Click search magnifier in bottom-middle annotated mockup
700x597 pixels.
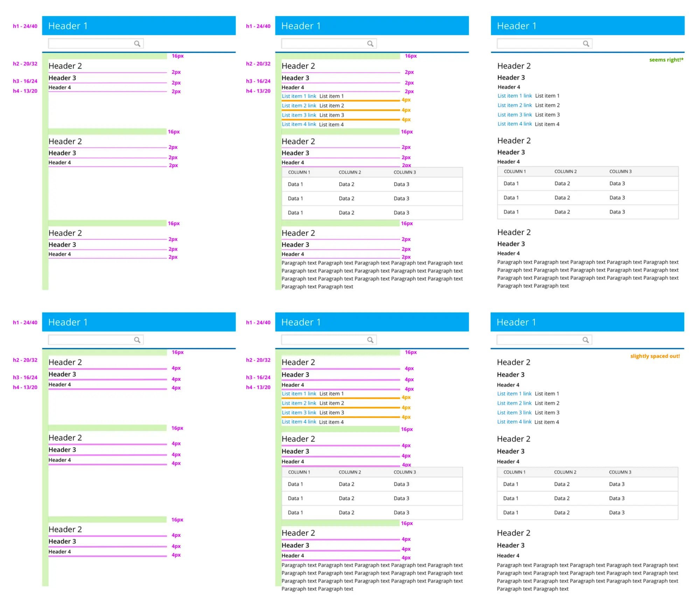370,340
